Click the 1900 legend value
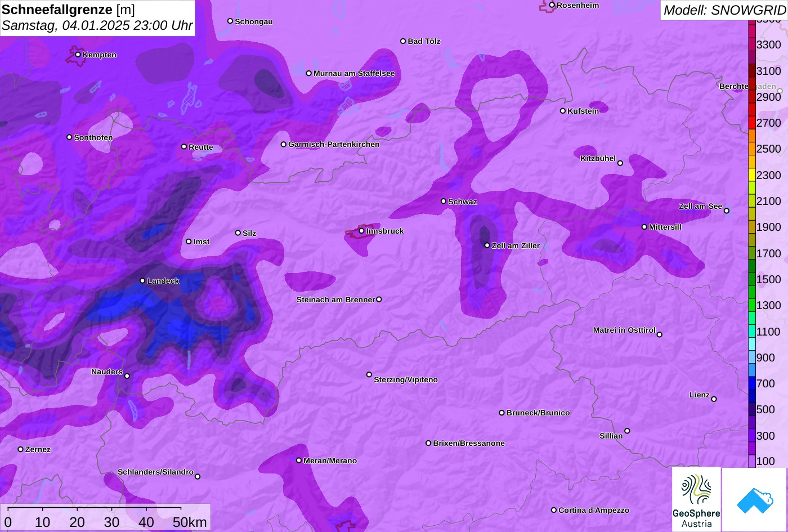The image size is (788, 532). pos(769,227)
